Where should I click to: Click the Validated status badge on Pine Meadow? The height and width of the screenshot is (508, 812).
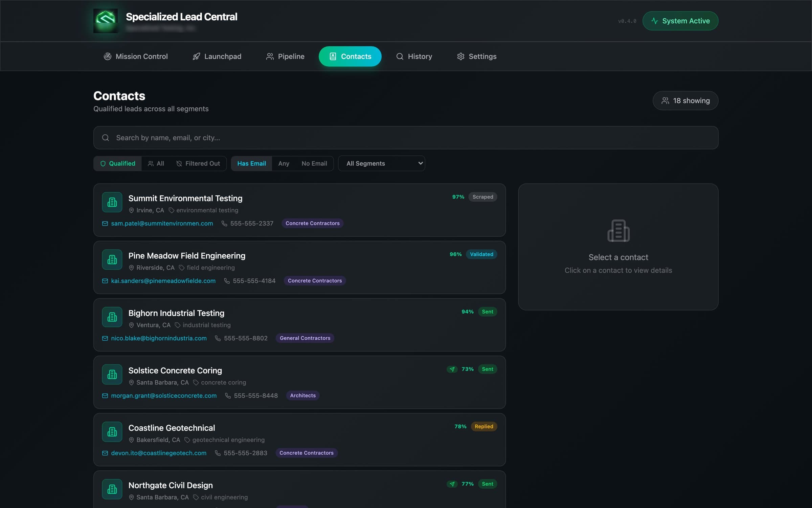481,254
